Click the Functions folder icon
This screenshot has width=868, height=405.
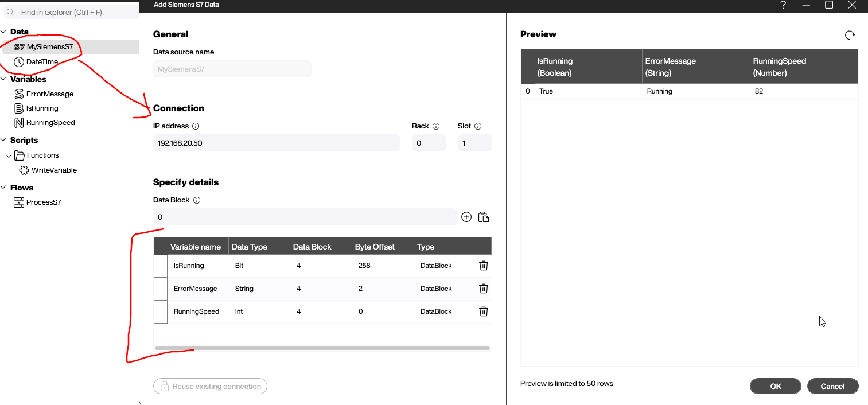tap(19, 155)
